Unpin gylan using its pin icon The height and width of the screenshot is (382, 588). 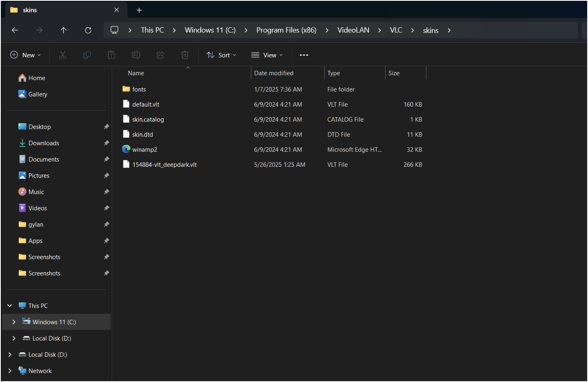pyautogui.click(x=106, y=224)
